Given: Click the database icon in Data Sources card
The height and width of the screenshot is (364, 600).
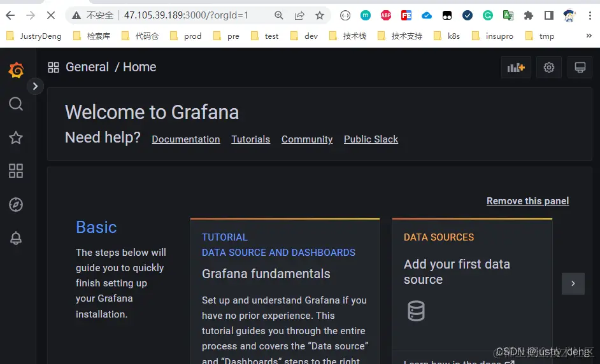Looking at the screenshot, I should 416,311.
